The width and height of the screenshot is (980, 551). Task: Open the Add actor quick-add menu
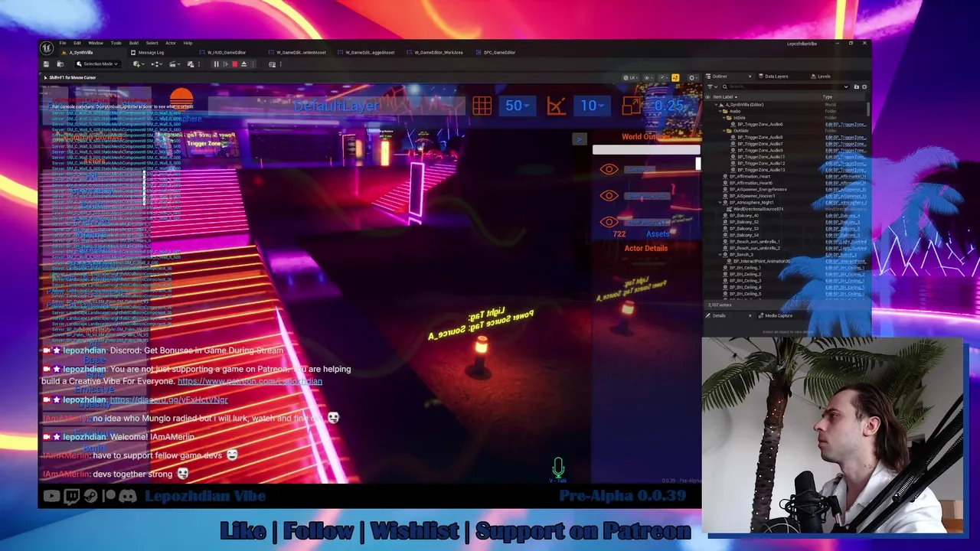tap(138, 64)
